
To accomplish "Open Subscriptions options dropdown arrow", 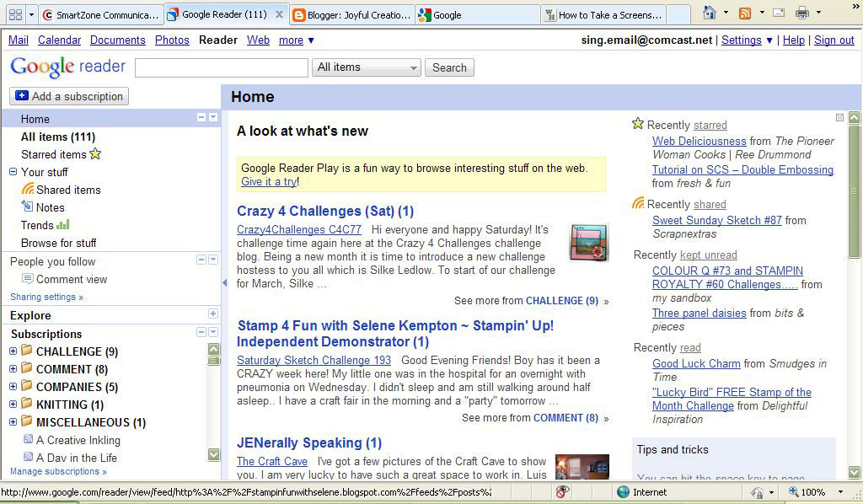I will coord(213,332).
